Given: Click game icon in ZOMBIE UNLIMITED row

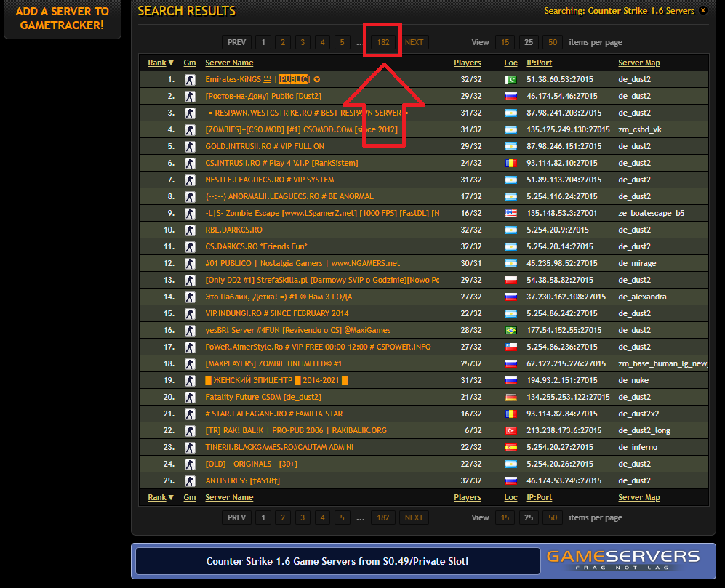Looking at the screenshot, I should click(190, 364).
